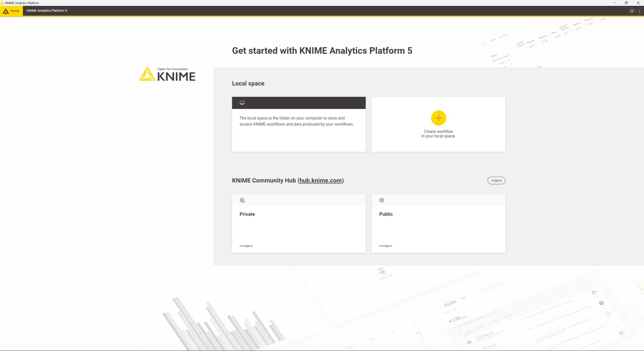
Task: Open the Public hub space card
Action: click(438, 223)
